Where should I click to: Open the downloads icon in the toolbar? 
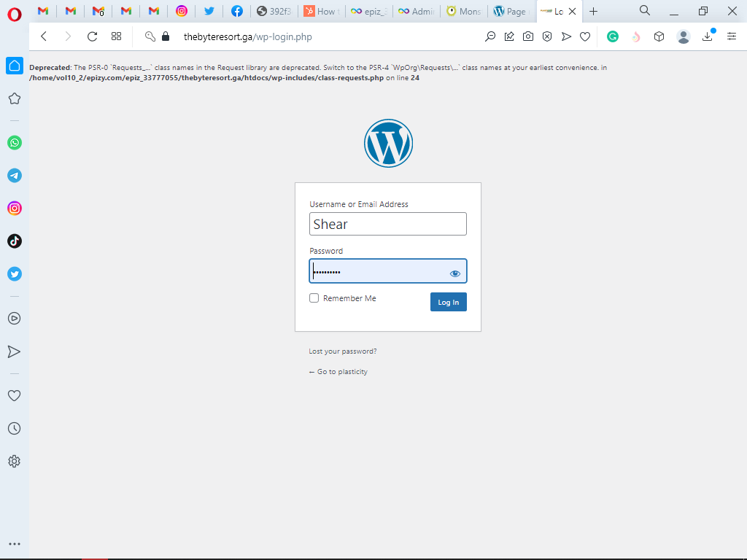pos(707,36)
